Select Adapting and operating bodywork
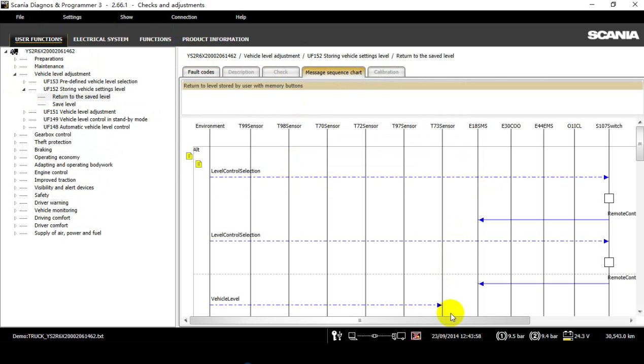Image resolution: width=644 pixels, height=364 pixels. click(74, 165)
